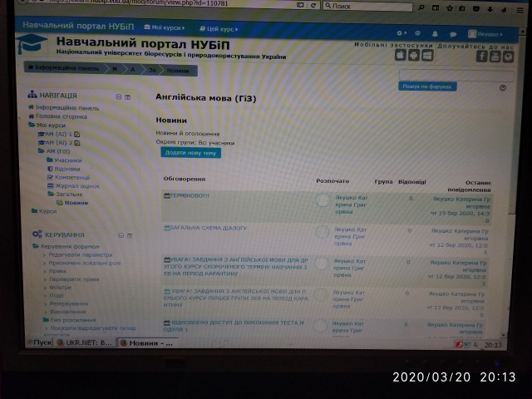This screenshot has width=532, height=399.
Task: Open the third social icon under Долучайтесь до нас
Action: coord(508,57)
